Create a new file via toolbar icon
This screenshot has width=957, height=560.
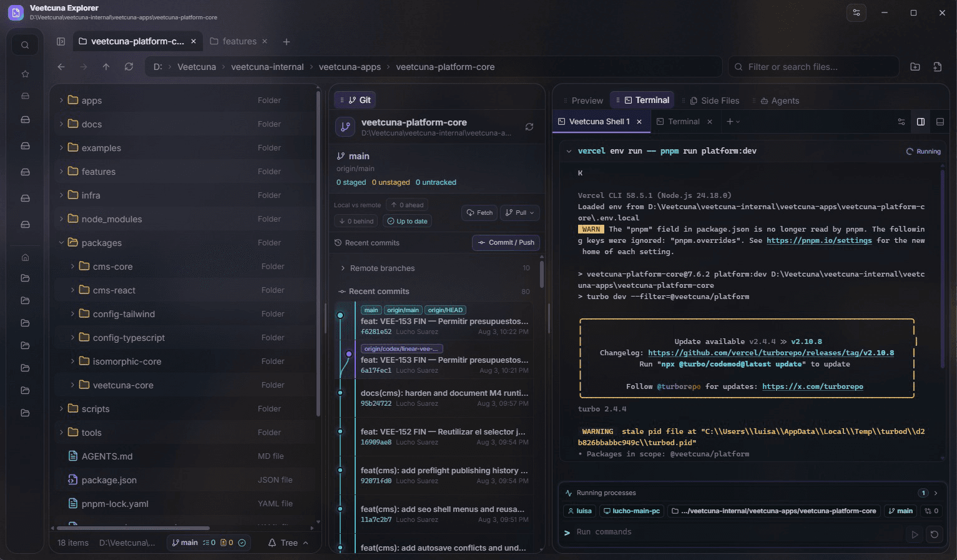pos(937,67)
